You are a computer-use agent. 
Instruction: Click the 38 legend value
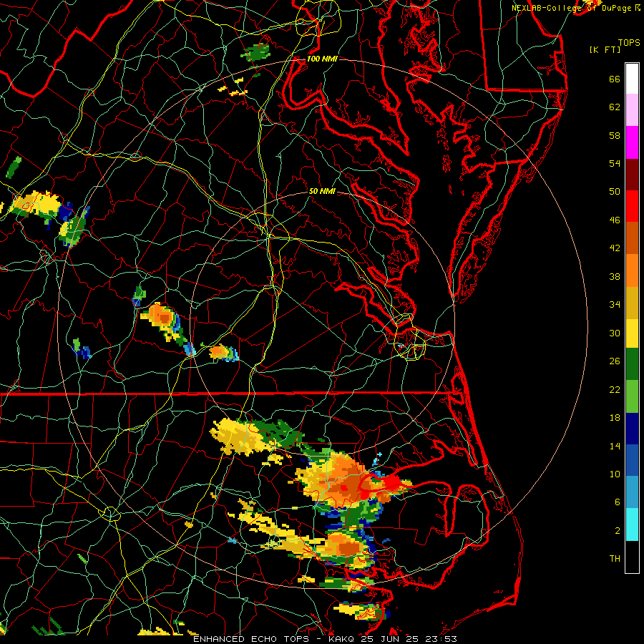point(615,276)
